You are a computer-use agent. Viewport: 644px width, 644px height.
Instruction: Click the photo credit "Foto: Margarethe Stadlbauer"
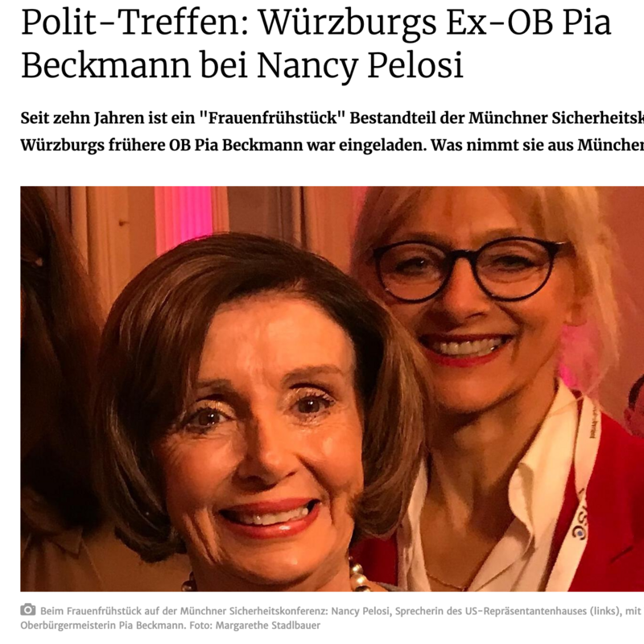point(254,626)
